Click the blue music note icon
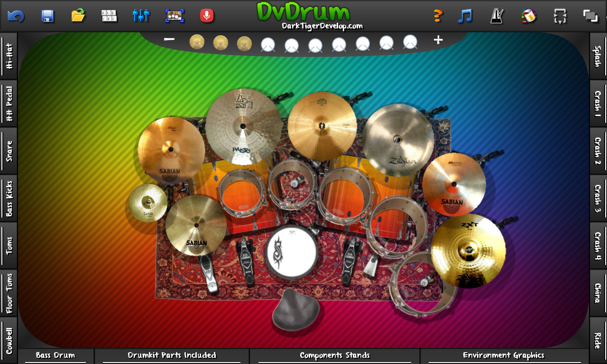Image resolution: width=607 pixels, height=364 pixels. (465, 16)
